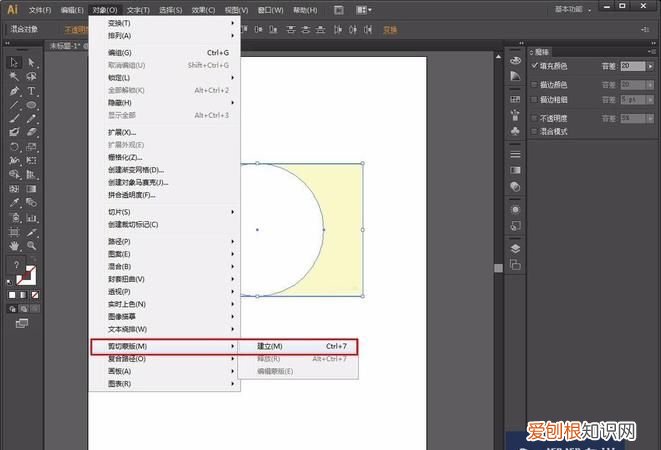Screen dimensions: 661x450
Task: Switch to solid Color fill mode
Action: [x=12, y=295]
